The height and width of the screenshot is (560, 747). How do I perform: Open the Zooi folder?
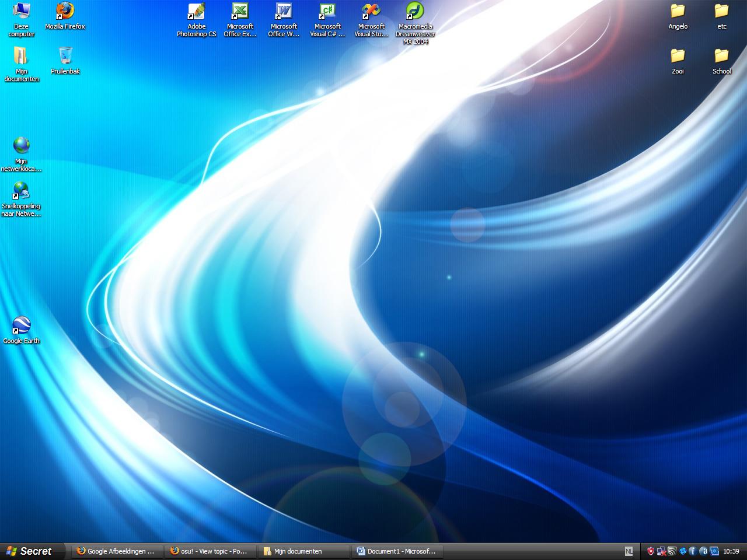point(678,61)
